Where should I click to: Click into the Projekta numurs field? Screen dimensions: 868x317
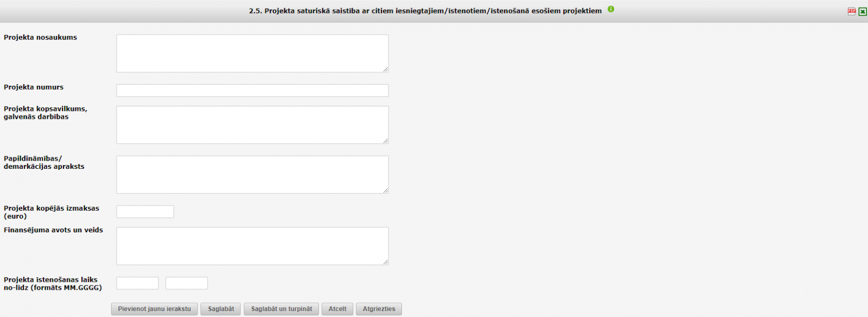[x=252, y=90]
